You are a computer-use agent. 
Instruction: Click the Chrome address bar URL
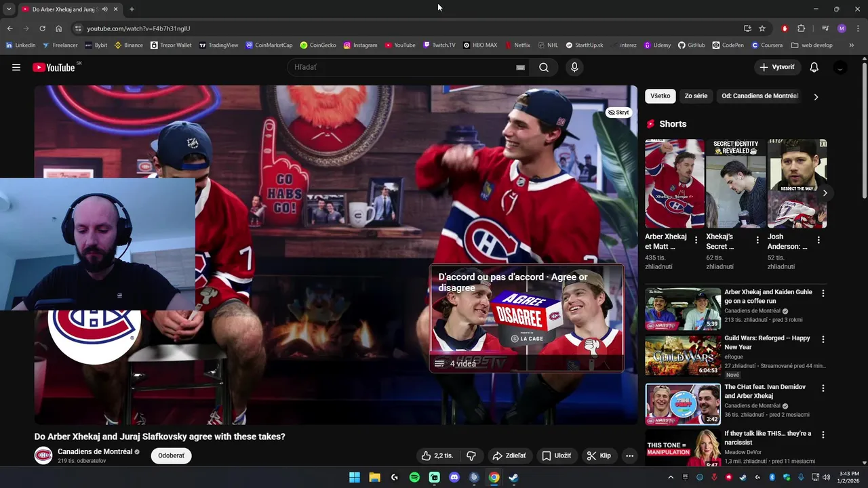[x=138, y=28]
